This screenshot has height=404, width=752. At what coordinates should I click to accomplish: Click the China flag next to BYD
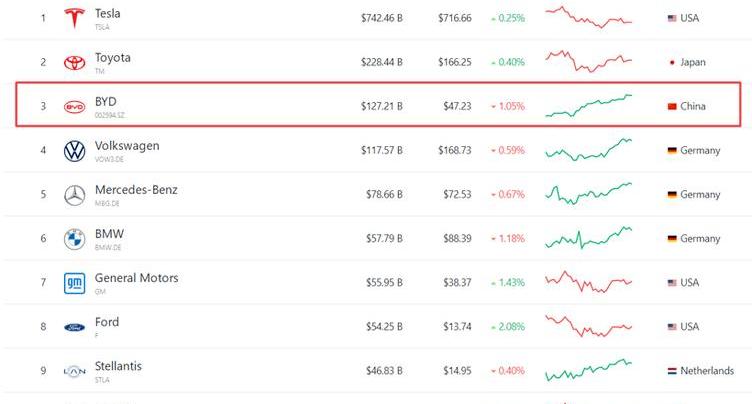tap(672, 106)
